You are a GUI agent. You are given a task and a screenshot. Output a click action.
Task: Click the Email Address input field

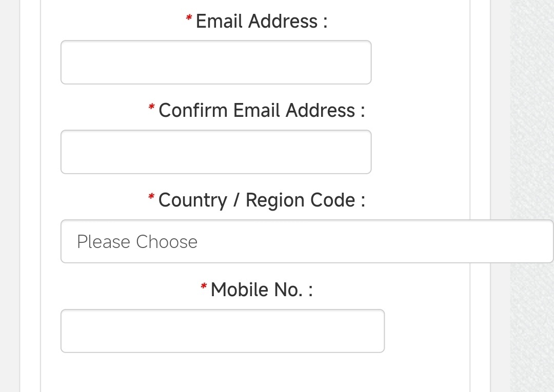pos(216,63)
